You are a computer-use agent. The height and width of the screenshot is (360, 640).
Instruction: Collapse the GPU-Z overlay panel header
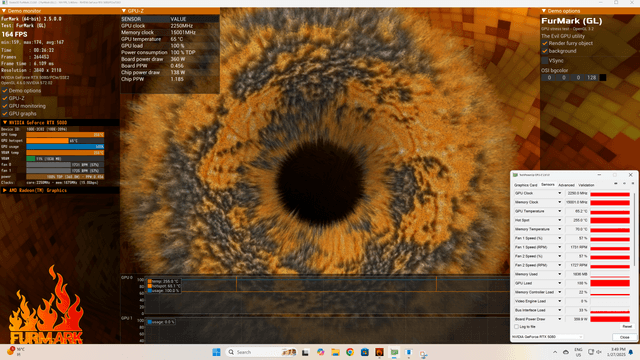click(x=124, y=11)
